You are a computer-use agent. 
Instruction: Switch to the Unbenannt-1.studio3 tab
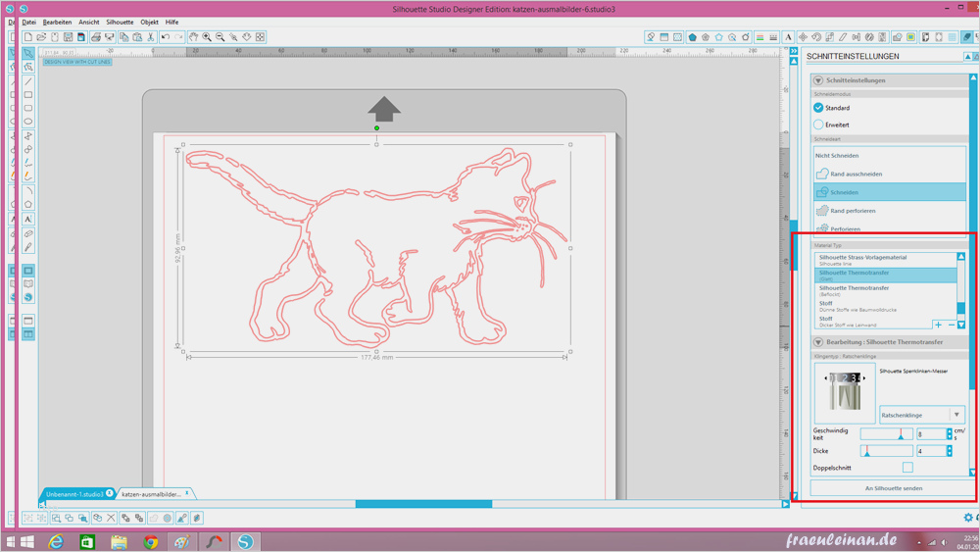(75, 494)
